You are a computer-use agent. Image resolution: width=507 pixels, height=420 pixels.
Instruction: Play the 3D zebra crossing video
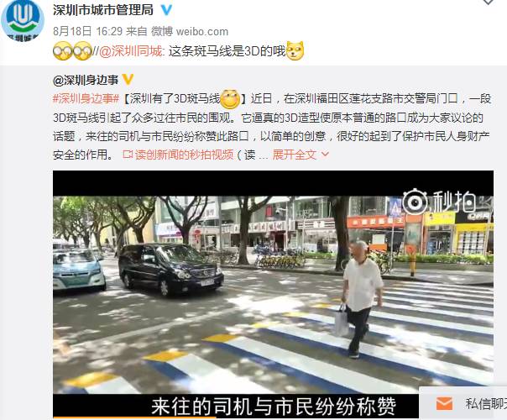pyautogui.click(x=273, y=295)
